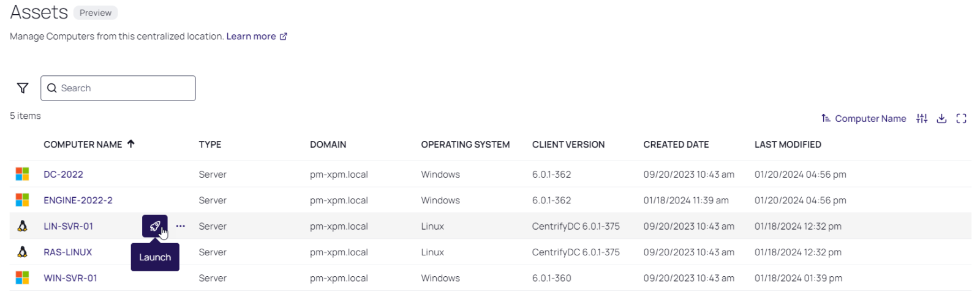This screenshot has width=980, height=305.
Task: Click the filter funnel icon
Action: click(23, 88)
